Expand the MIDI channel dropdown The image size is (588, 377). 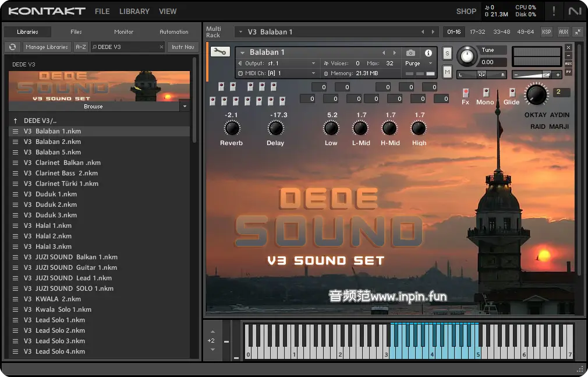coord(313,73)
